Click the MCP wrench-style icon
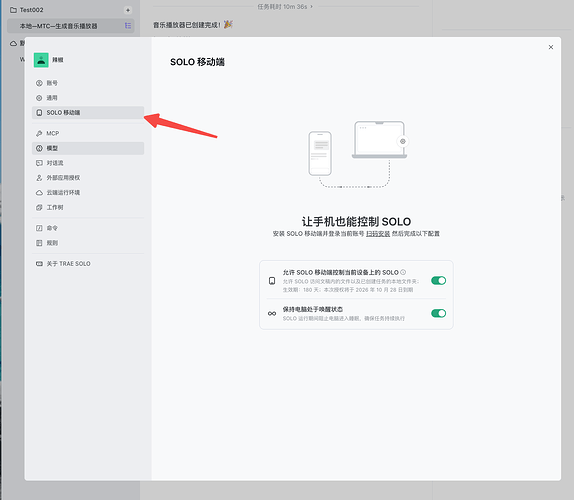This screenshot has height=500, width=574. coord(39,133)
